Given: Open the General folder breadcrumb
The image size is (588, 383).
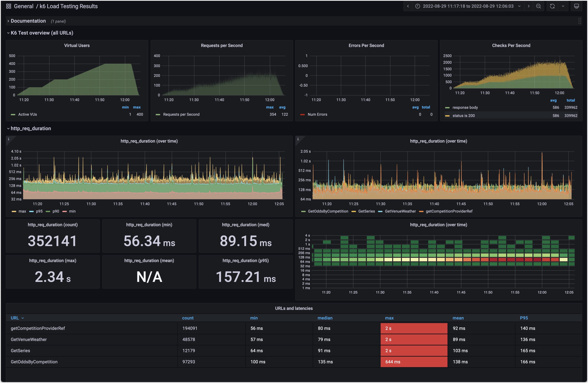Looking at the screenshot, I should (x=23, y=6).
